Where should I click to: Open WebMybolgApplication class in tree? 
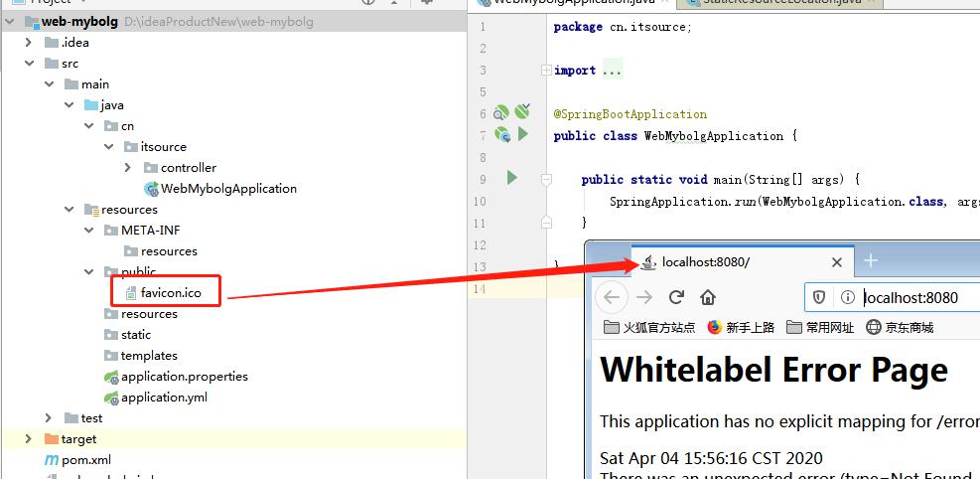pyautogui.click(x=228, y=188)
